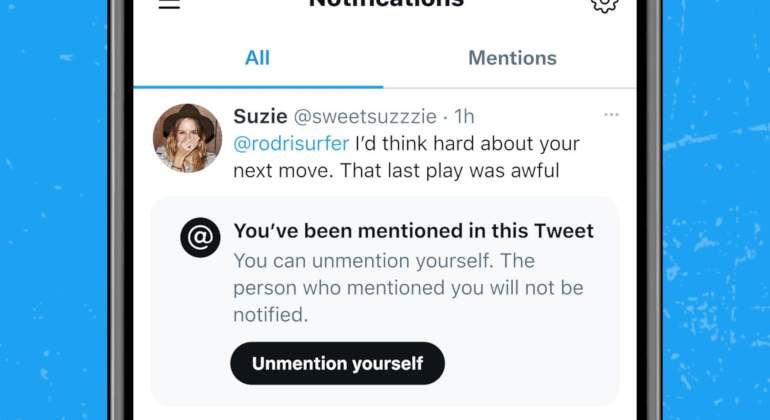Switch to the Mentions tab
This screenshot has width=770, height=420.
[x=512, y=58]
